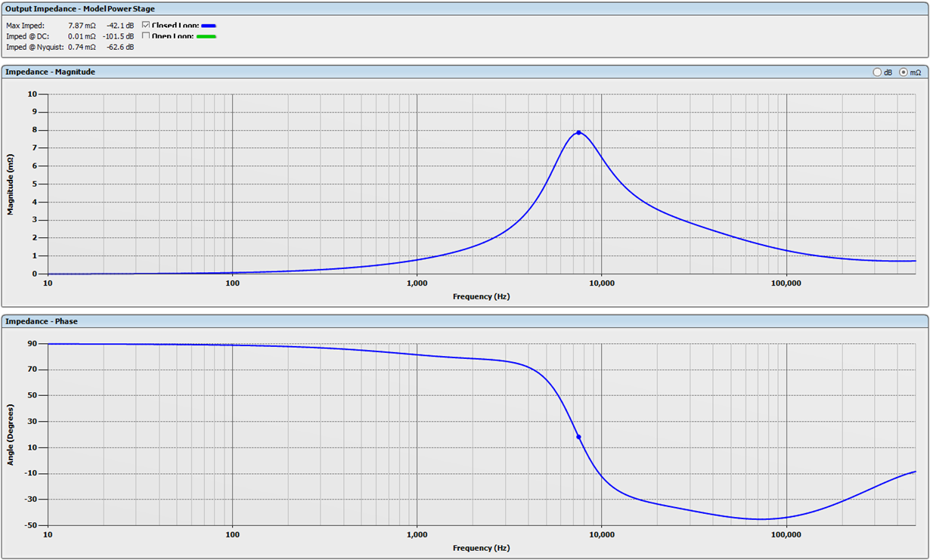Click the -101.5 dB value

pyautogui.click(x=118, y=36)
